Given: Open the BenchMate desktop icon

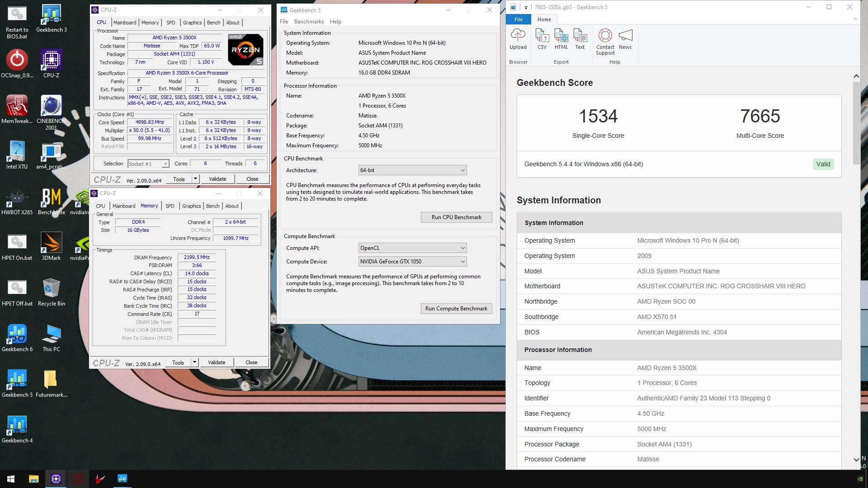Looking at the screenshot, I should point(52,201).
